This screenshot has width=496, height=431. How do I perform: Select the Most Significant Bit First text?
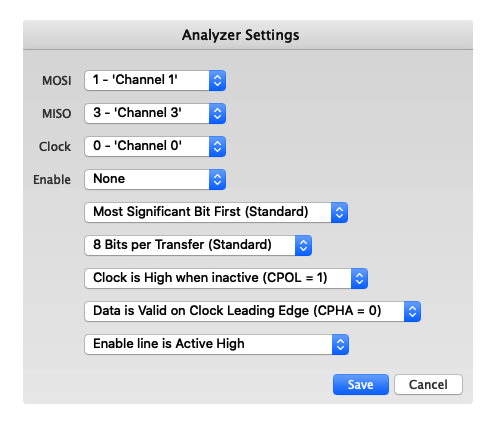(x=201, y=212)
